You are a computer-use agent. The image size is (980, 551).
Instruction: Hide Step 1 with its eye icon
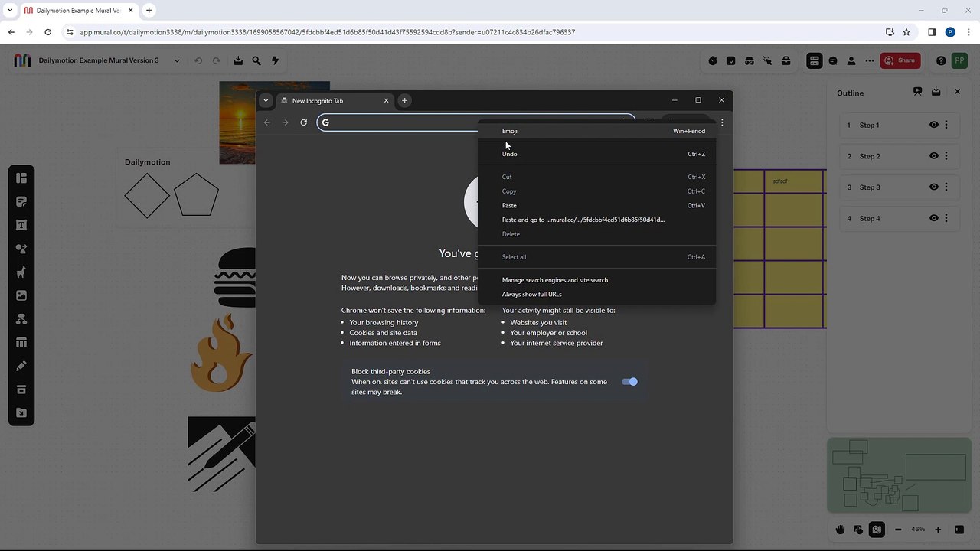tap(934, 125)
